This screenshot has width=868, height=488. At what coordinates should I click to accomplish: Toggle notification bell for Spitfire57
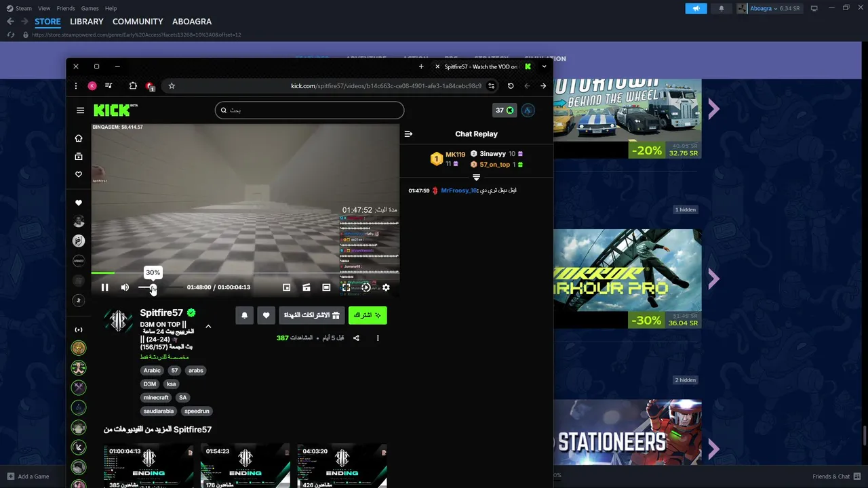click(x=245, y=315)
